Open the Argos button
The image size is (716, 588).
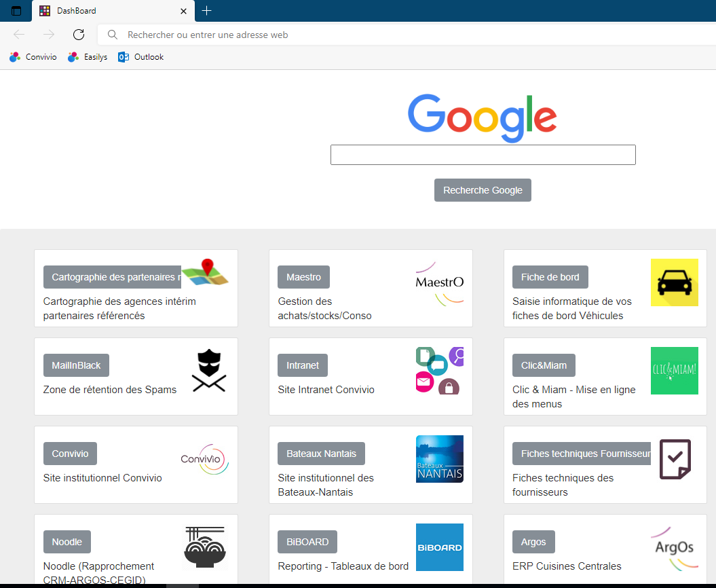(x=533, y=541)
